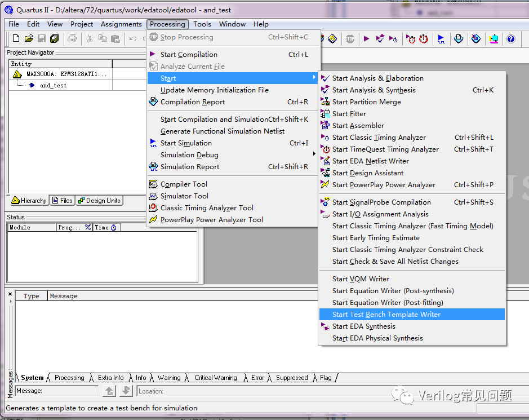Choose Start Fitter submenu item
The image size is (529, 420).
(412, 113)
